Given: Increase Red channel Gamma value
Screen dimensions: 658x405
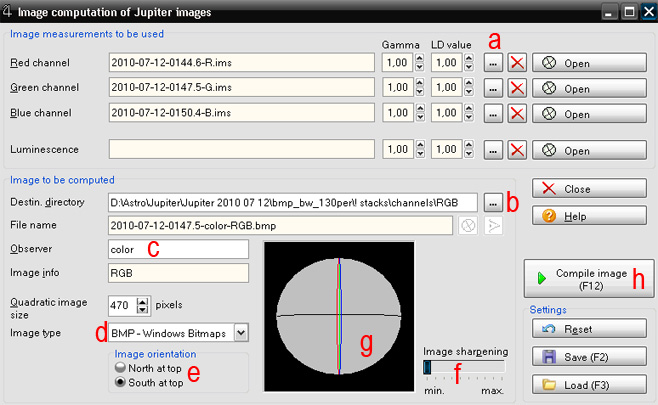Looking at the screenshot, I should (419, 58).
